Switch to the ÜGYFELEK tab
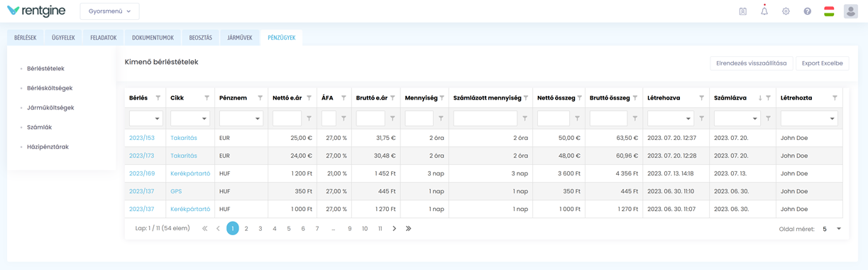 click(x=63, y=38)
